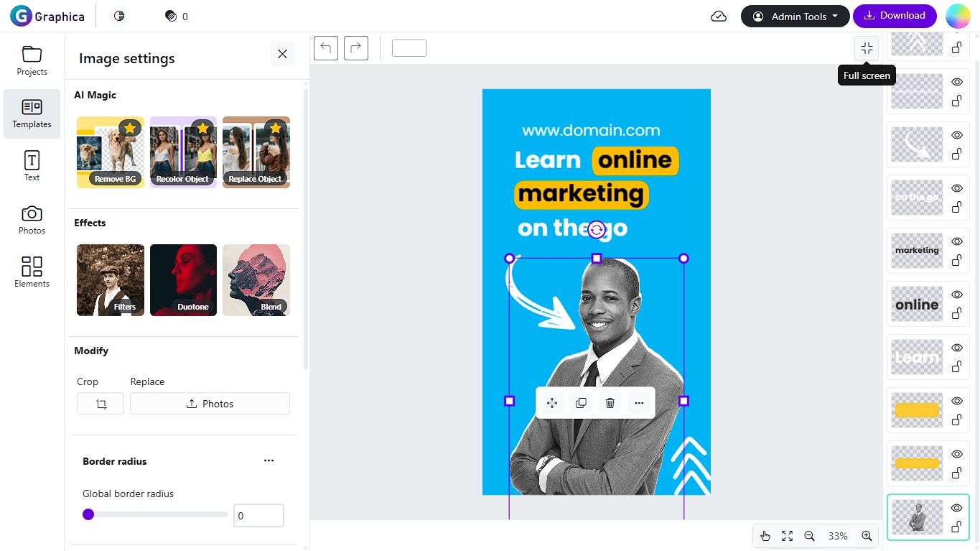Click the cloud sync status icon

coord(719,16)
